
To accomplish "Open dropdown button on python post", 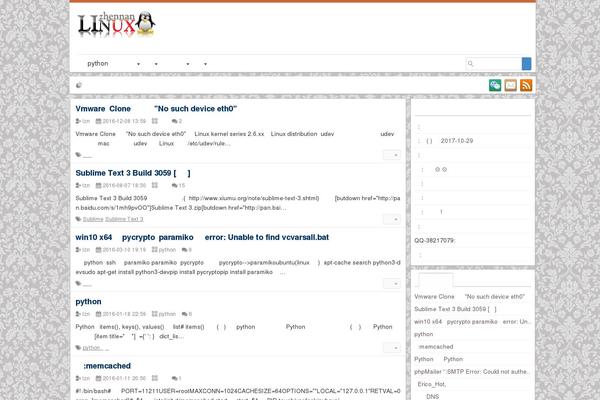I will [392, 348].
